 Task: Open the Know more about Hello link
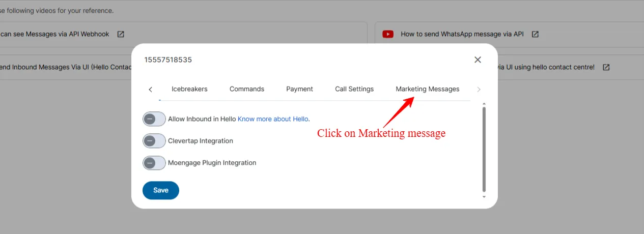pos(273,119)
